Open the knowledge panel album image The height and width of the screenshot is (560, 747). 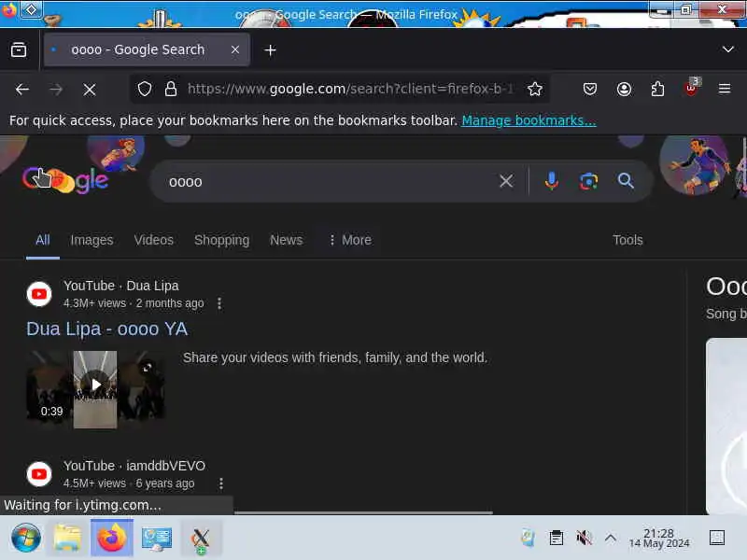tap(726, 427)
